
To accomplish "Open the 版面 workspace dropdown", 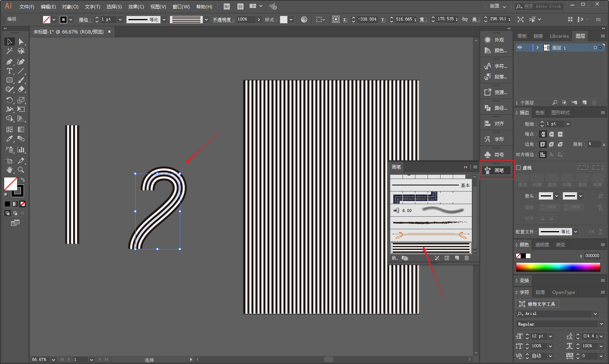I will click(498, 6).
